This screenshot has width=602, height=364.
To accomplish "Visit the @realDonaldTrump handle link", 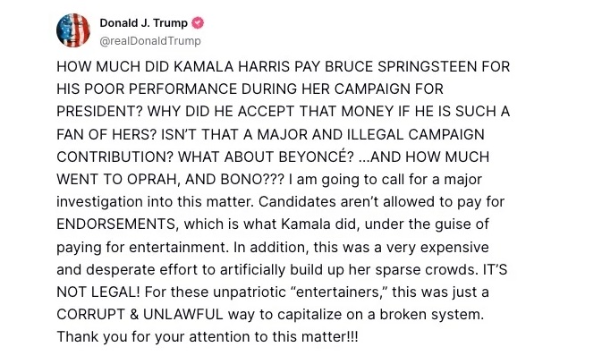I will pos(150,41).
